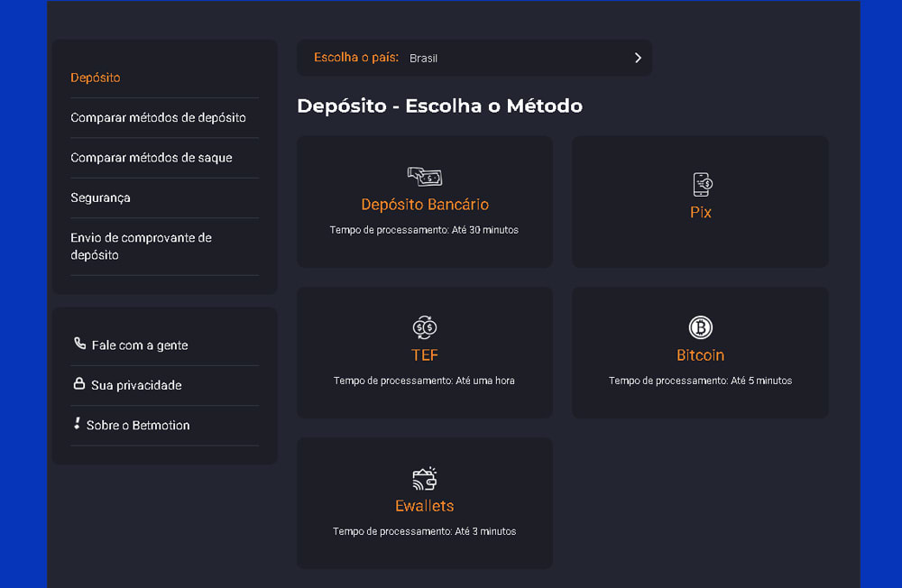Open the Escolha o país selector bar
Image resolution: width=902 pixels, height=588 pixels.
pos(474,57)
